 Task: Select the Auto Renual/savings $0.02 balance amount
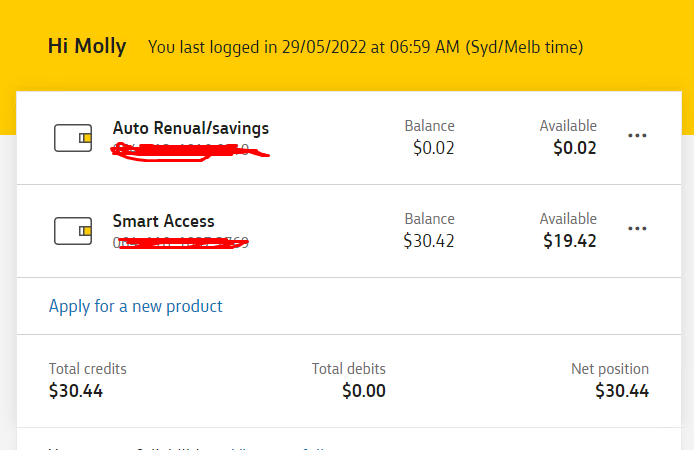coord(433,148)
